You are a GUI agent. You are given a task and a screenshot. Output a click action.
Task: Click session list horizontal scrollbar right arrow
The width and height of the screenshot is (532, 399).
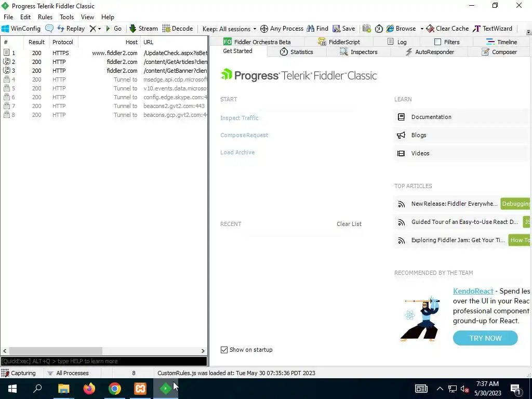pos(203,351)
